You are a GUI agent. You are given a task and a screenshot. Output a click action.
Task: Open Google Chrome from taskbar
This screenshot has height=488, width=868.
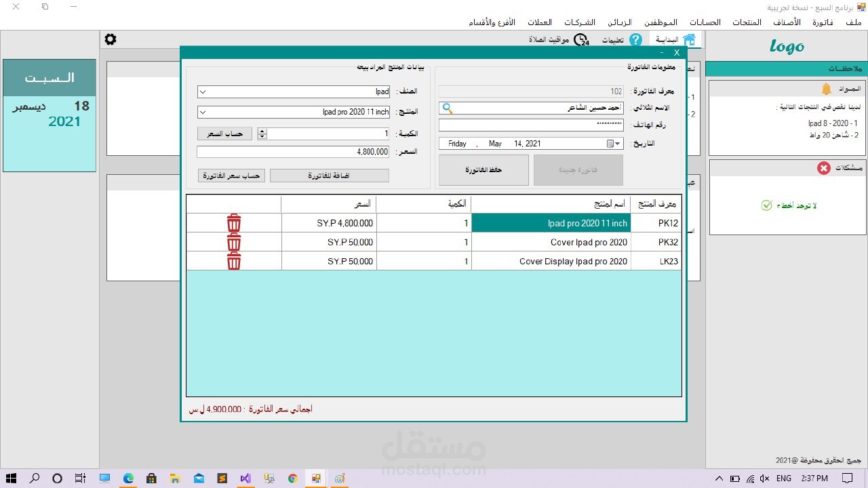click(x=293, y=479)
